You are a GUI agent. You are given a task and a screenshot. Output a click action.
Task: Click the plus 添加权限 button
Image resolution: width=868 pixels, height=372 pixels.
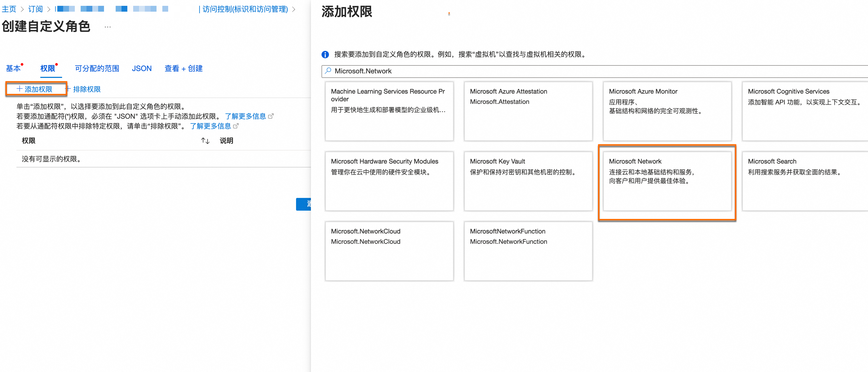click(35, 89)
